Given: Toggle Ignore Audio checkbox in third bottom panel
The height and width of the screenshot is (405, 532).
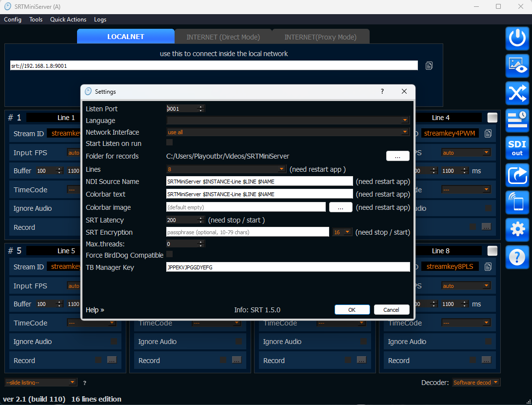Looking at the screenshot, I should tap(363, 341).
